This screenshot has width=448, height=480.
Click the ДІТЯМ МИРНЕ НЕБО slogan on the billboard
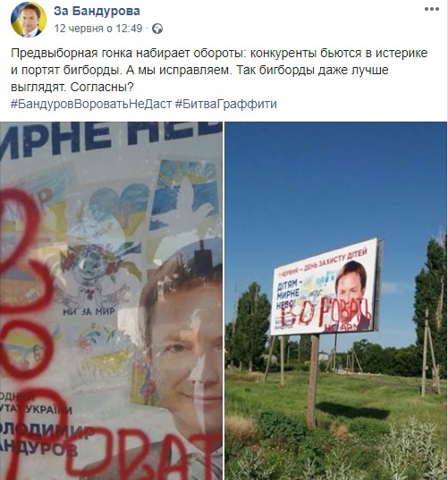pyautogui.click(x=287, y=295)
